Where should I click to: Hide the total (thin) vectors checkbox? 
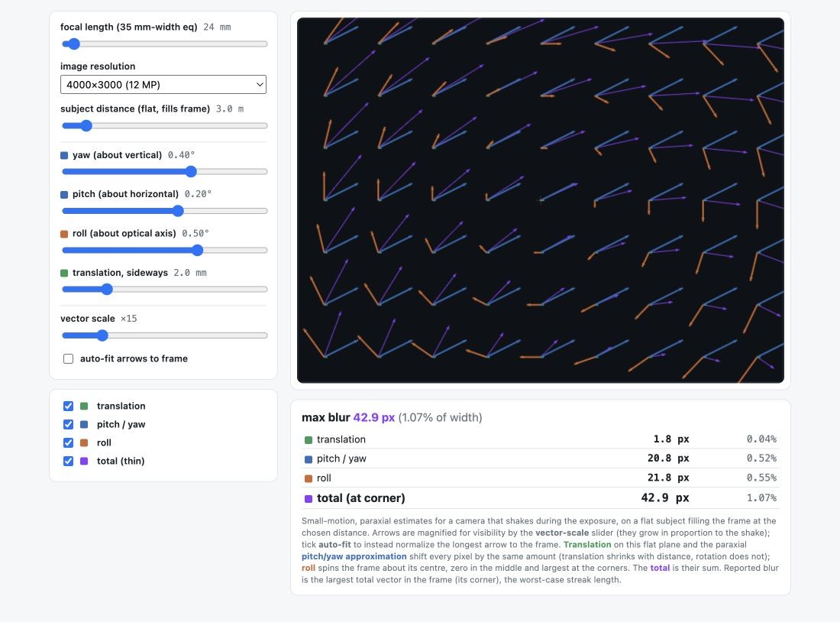point(69,461)
